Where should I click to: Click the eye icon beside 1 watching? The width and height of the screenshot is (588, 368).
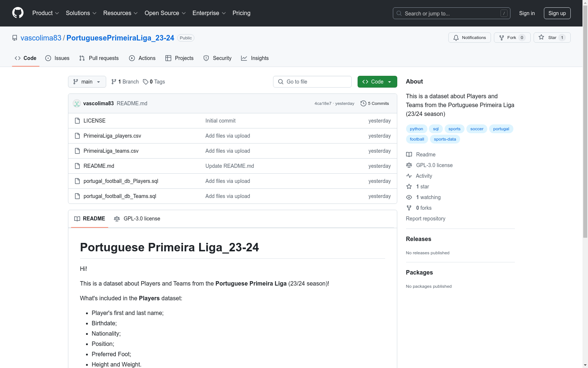tap(409, 197)
